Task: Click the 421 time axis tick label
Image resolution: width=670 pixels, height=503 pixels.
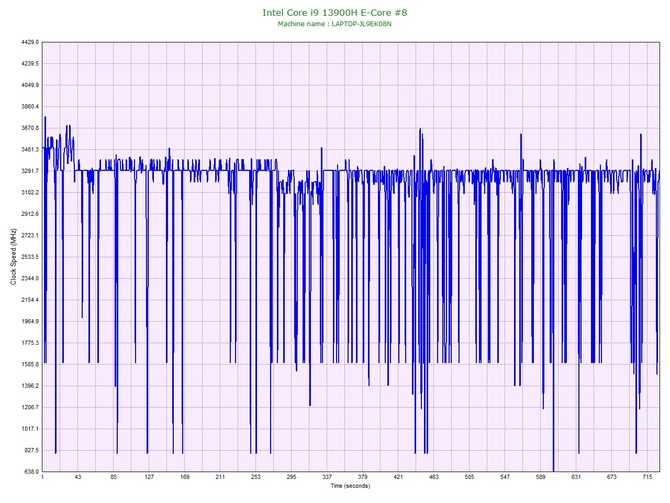Action: (x=398, y=477)
